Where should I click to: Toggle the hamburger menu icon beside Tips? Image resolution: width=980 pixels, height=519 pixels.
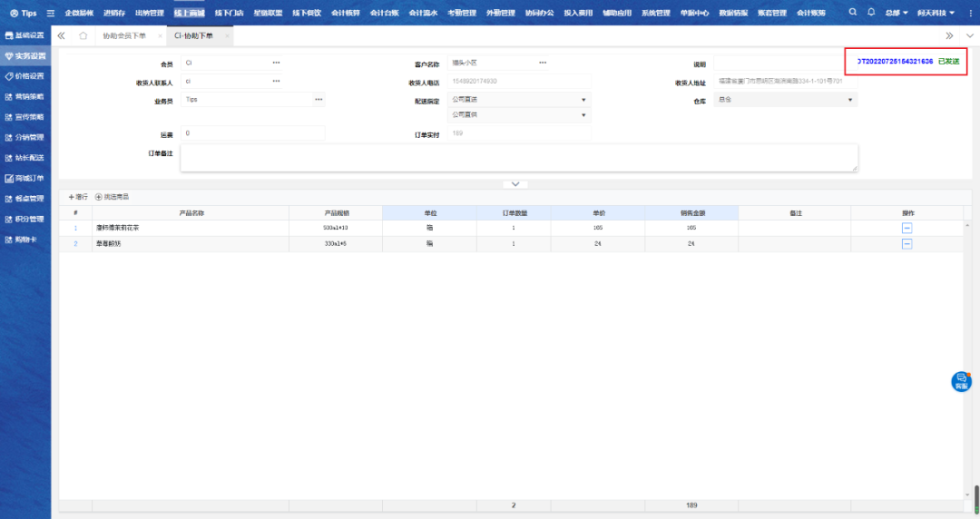pos(51,14)
